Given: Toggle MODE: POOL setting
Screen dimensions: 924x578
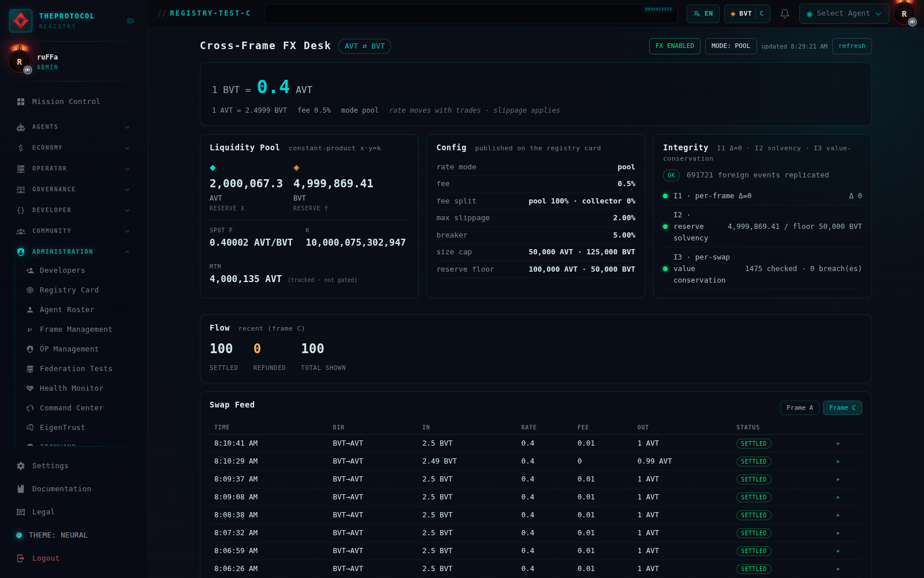Looking at the screenshot, I should pyautogui.click(x=731, y=46).
